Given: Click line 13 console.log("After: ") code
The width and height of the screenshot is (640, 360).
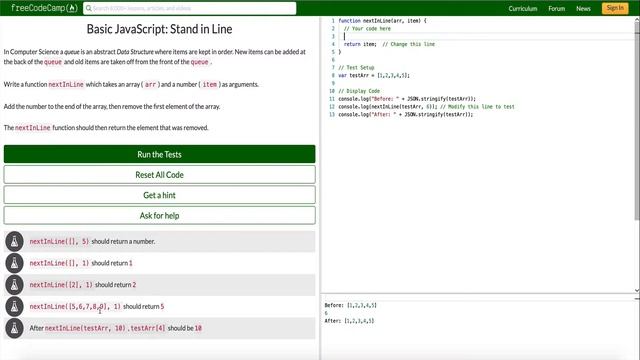Looking at the screenshot, I should (405, 114).
